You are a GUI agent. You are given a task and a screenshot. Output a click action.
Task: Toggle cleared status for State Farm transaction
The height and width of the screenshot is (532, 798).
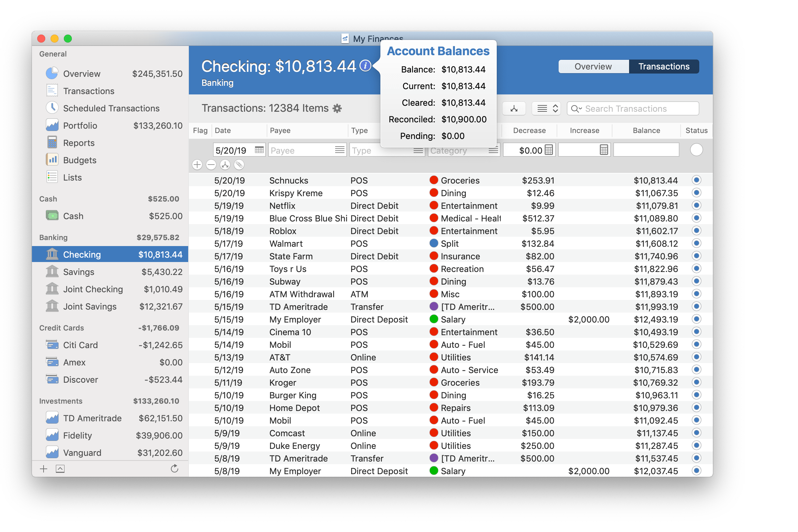696,256
